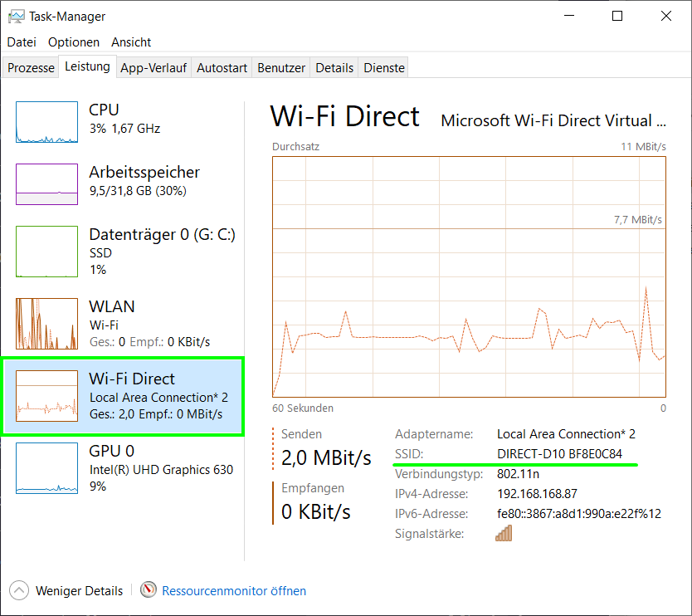Image resolution: width=692 pixels, height=616 pixels.
Task: Click the Datenträger 0 mini graph
Action: pos(46,252)
